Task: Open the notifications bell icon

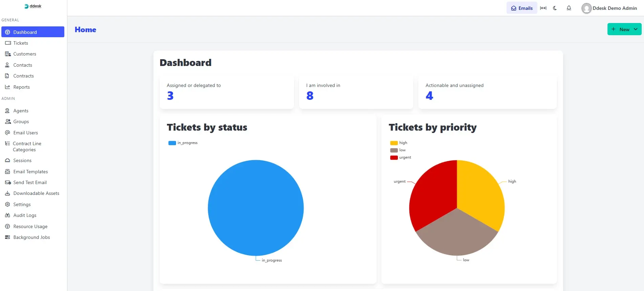Action: [x=569, y=8]
